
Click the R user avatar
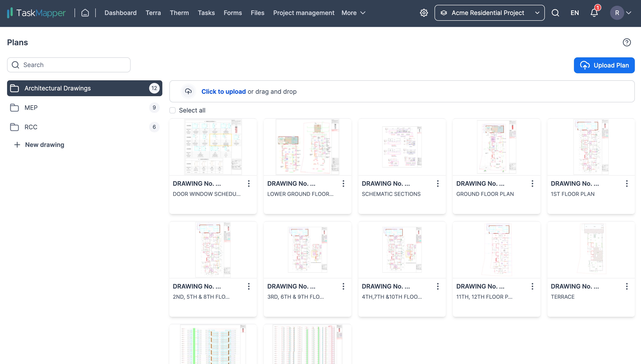[x=617, y=13]
